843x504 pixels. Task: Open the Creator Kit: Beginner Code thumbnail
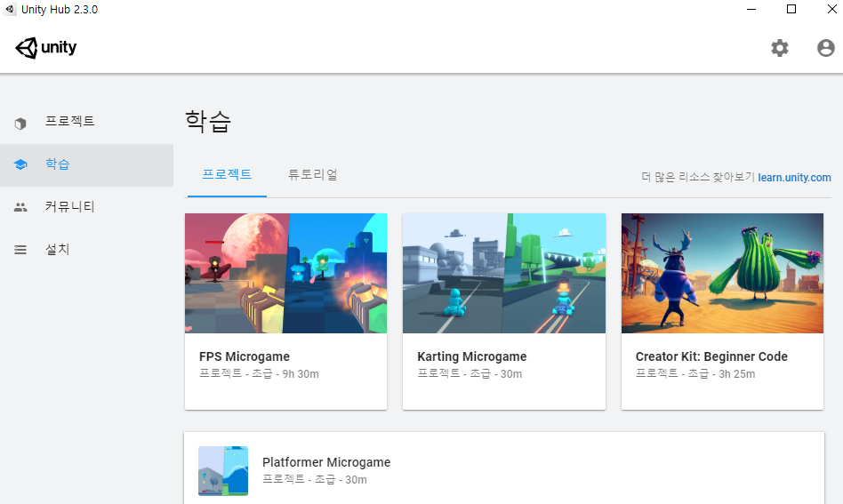tap(722, 273)
